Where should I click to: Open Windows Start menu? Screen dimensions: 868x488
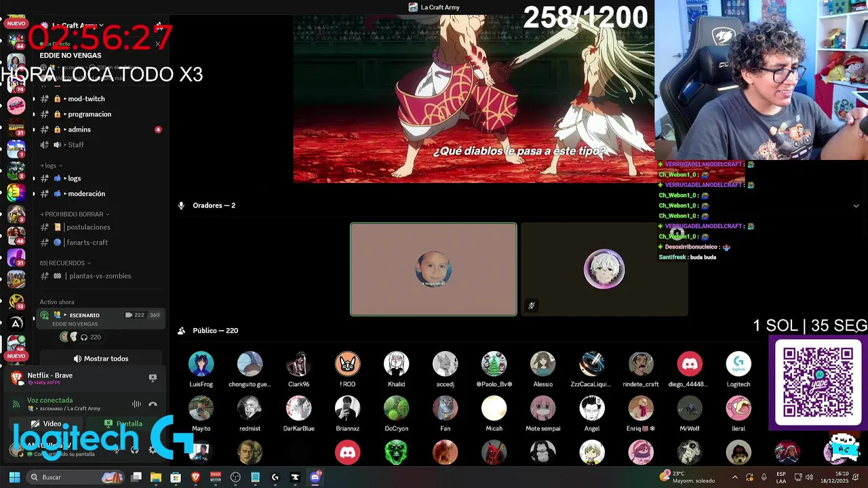tap(14, 477)
